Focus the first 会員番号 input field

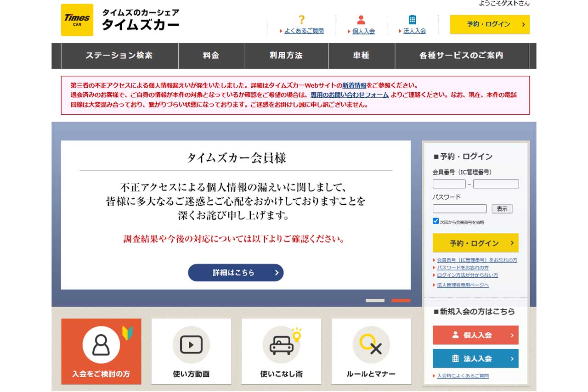449,184
